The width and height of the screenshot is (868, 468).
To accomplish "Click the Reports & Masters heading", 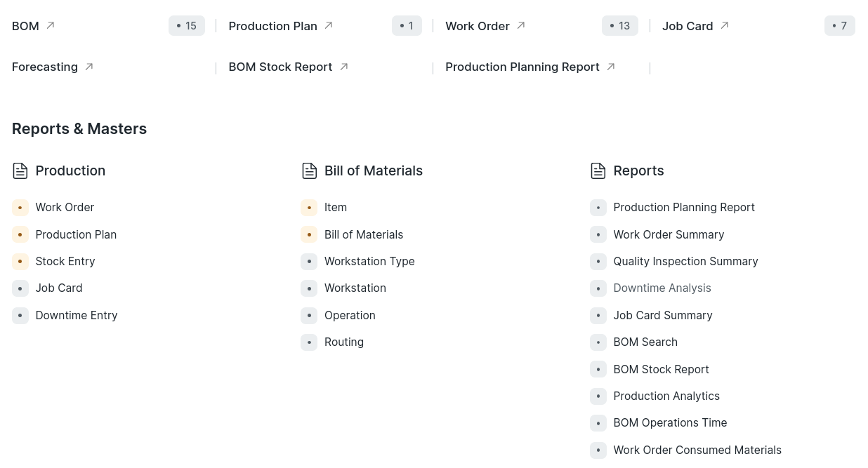I will point(79,128).
